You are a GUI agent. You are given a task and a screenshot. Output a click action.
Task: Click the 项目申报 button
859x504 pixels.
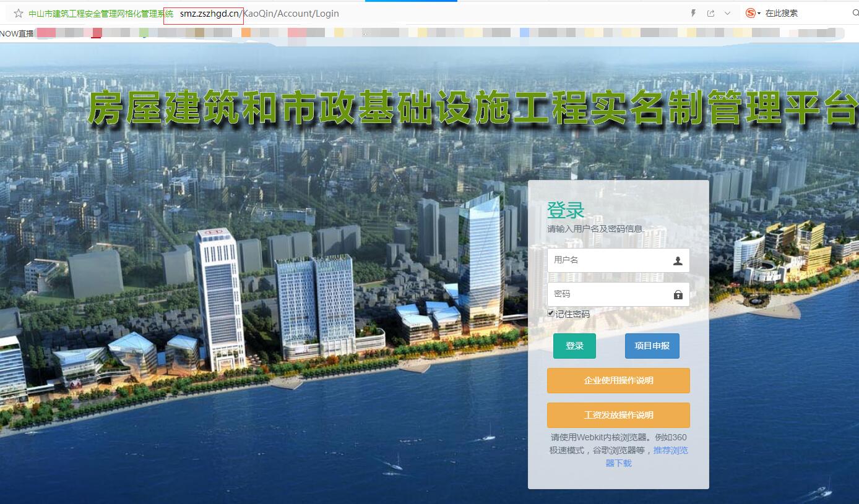point(652,346)
